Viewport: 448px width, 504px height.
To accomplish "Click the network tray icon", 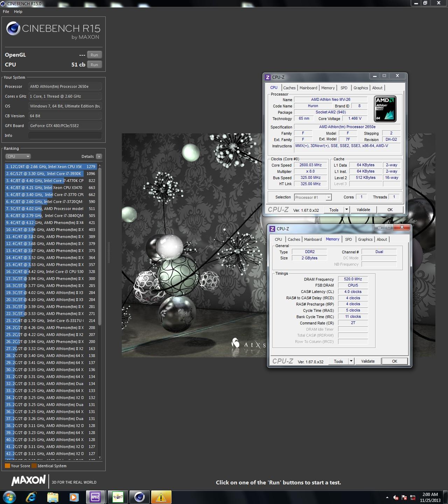I will coord(413,497).
